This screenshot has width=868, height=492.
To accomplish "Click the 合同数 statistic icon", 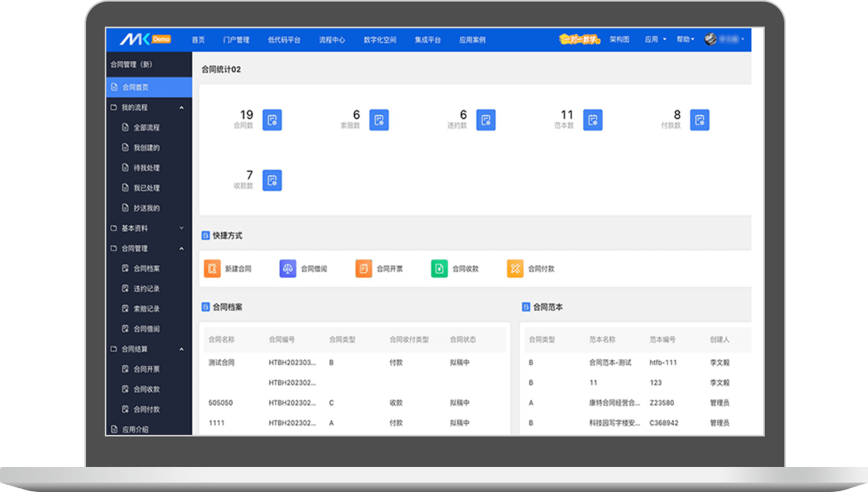I will [x=271, y=120].
